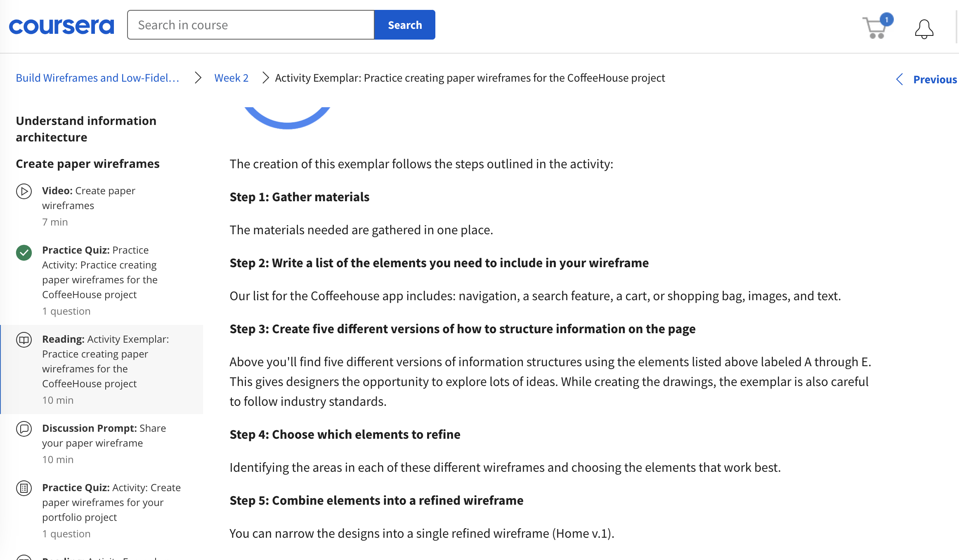This screenshot has height=560, width=959.
Task: Click the Previous left chevron arrow
Action: (900, 79)
